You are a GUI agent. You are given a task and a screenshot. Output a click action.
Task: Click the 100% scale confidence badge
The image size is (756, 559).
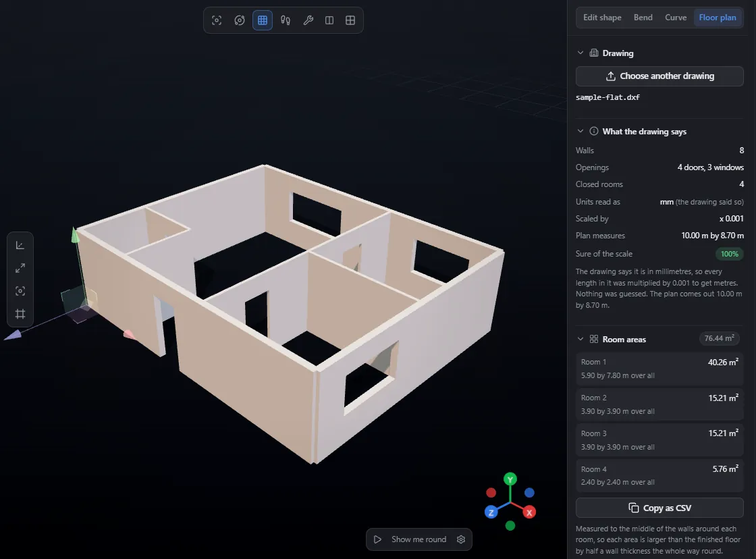730,254
